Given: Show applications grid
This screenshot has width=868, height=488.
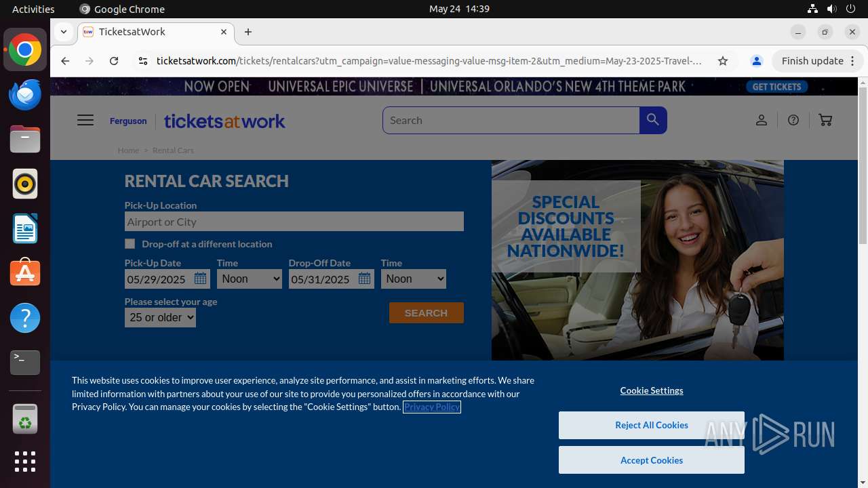Looking at the screenshot, I should [25, 462].
